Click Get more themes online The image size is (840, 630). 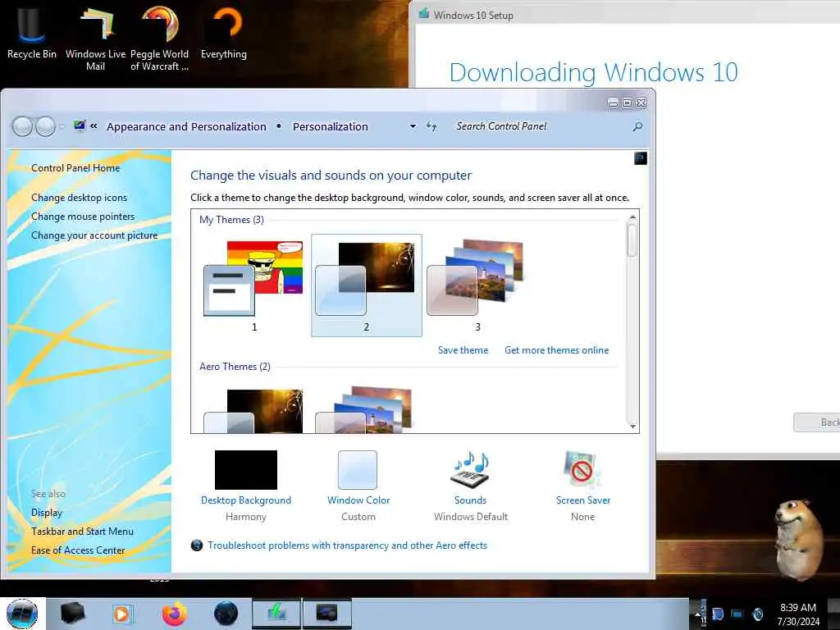point(557,349)
